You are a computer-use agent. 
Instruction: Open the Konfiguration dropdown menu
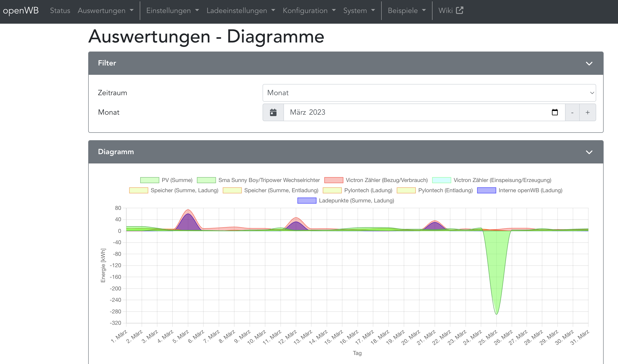[309, 10]
